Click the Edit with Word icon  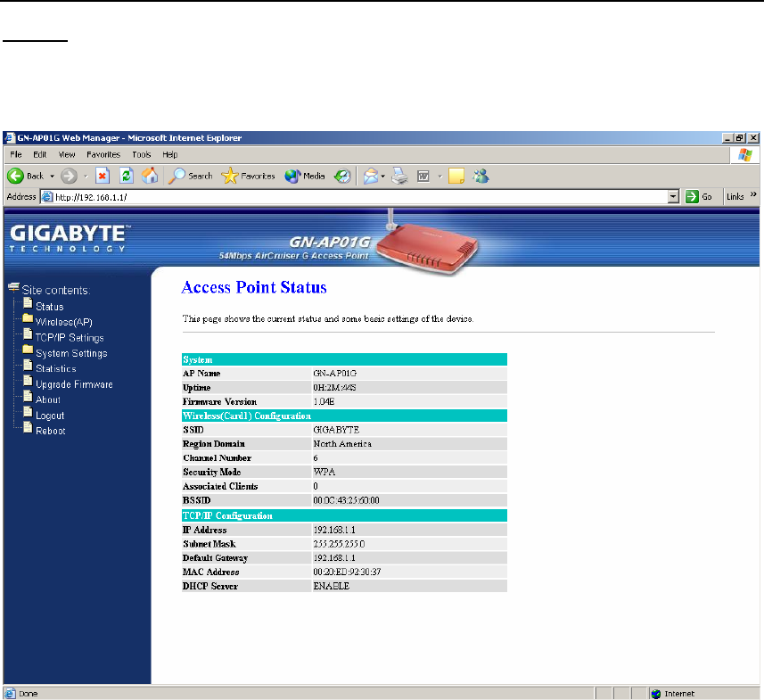click(423, 176)
